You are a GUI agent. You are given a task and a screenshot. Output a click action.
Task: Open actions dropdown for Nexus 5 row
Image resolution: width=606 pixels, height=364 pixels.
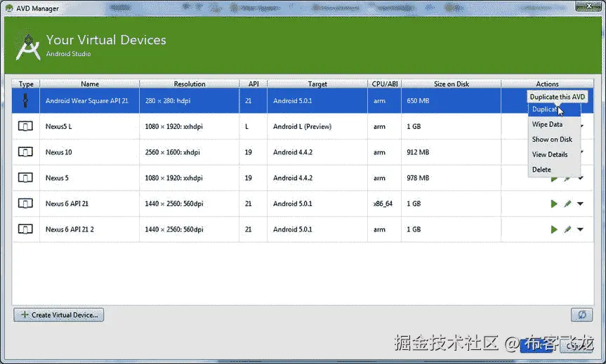coord(581,178)
